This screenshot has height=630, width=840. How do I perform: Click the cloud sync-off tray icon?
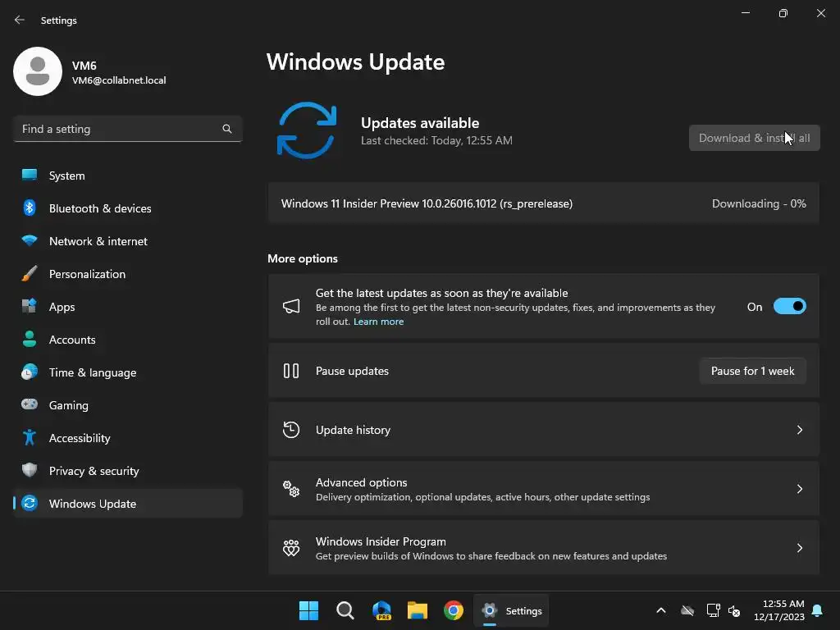[x=687, y=610]
